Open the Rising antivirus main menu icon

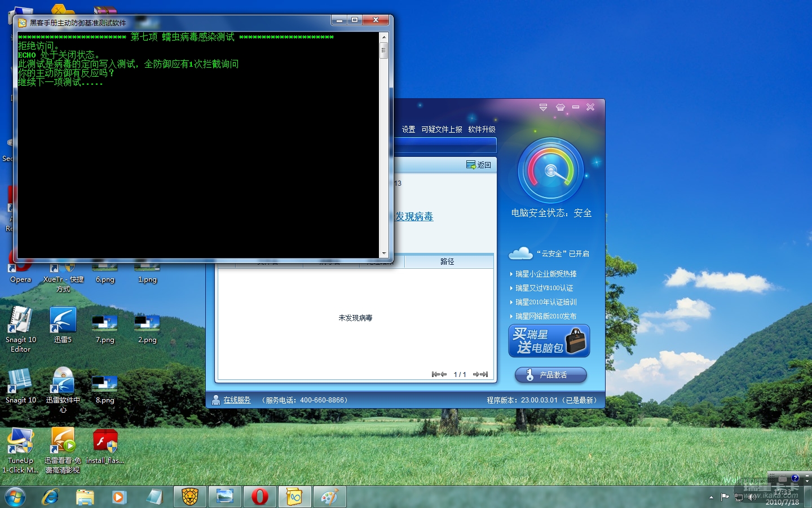click(x=543, y=107)
